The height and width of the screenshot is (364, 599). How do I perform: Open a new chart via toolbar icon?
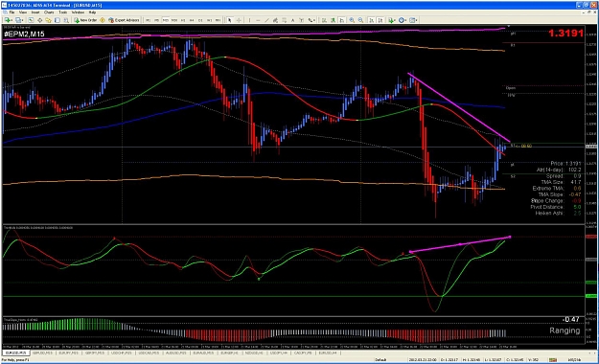tap(7, 20)
